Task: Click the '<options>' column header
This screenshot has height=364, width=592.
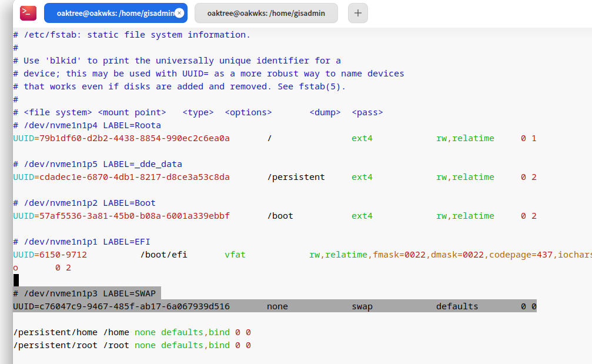Action: coord(248,112)
